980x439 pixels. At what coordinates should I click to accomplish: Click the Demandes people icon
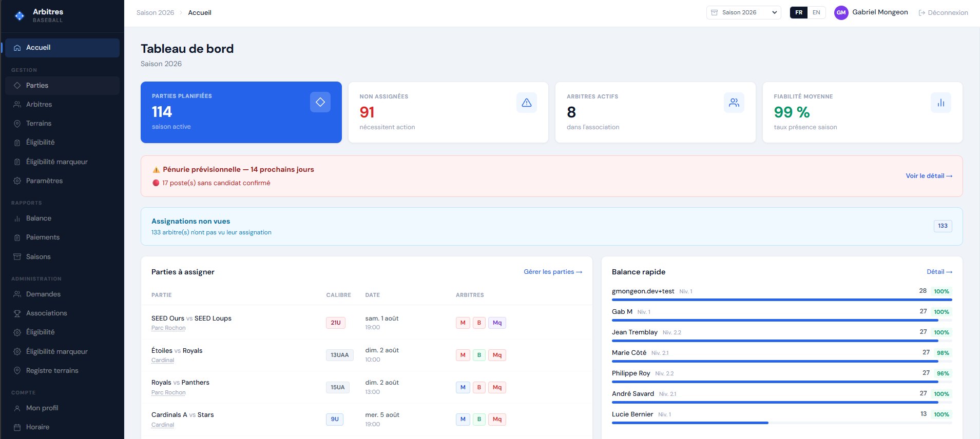tap(17, 294)
